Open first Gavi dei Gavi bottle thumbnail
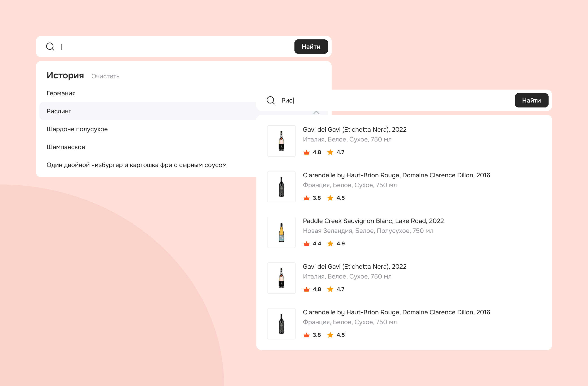Image resolution: width=588 pixels, height=386 pixels. [x=281, y=141]
